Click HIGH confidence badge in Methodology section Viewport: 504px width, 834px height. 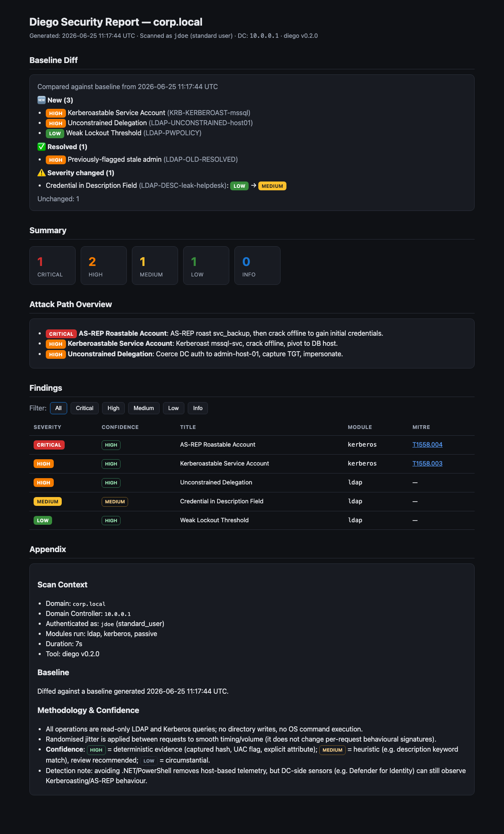[x=96, y=750]
